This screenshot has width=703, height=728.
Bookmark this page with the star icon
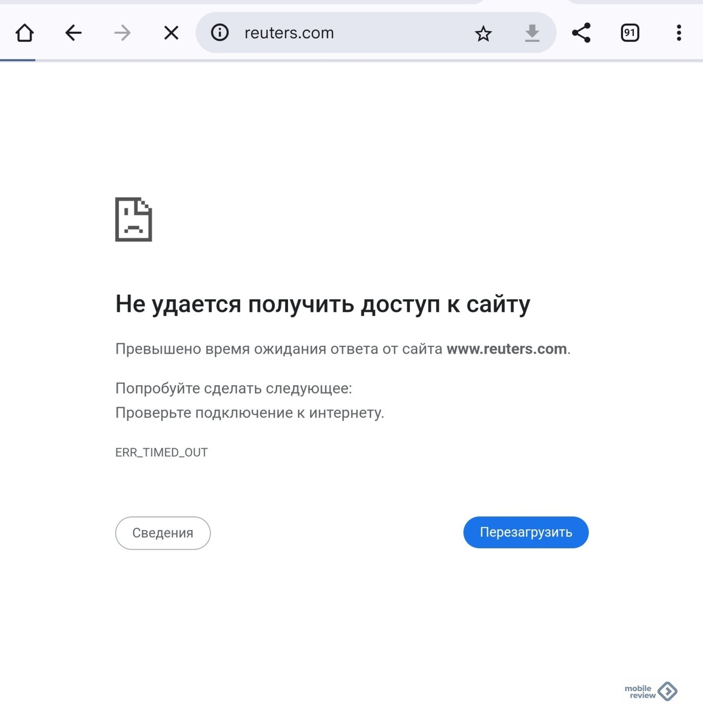tap(483, 33)
